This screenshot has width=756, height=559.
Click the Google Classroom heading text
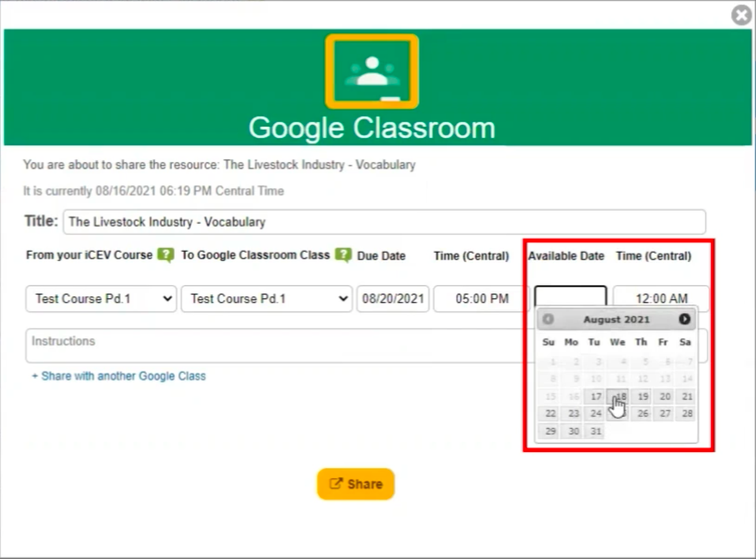coord(372,128)
